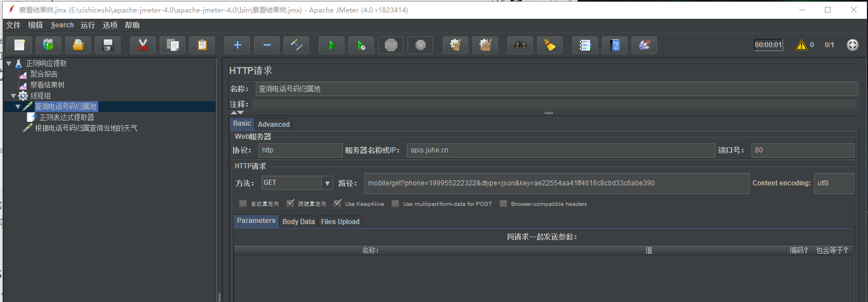Click the New test plan icon
This screenshot has width=868, height=302.
point(19,45)
